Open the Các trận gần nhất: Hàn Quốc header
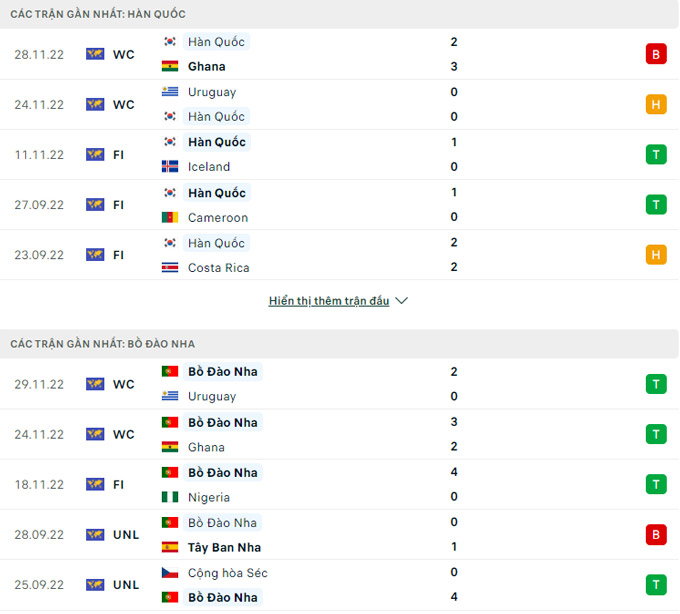The width and height of the screenshot is (680, 614). coord(98,14)
